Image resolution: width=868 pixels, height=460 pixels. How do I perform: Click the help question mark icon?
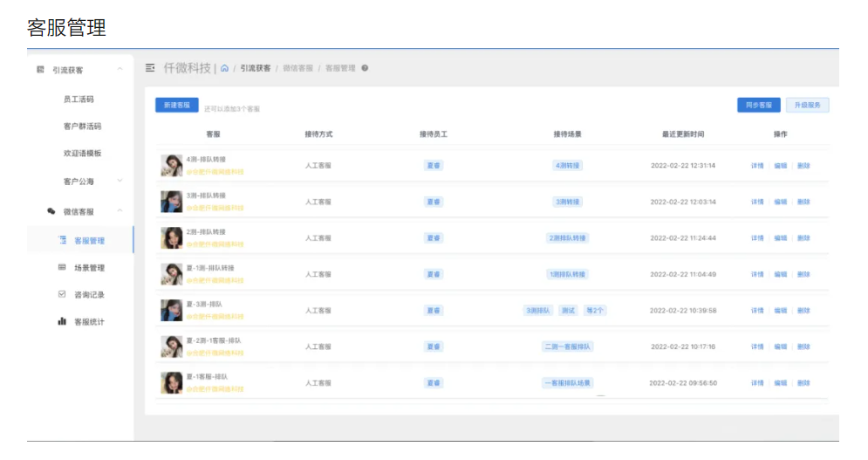(x=365, y=68)
